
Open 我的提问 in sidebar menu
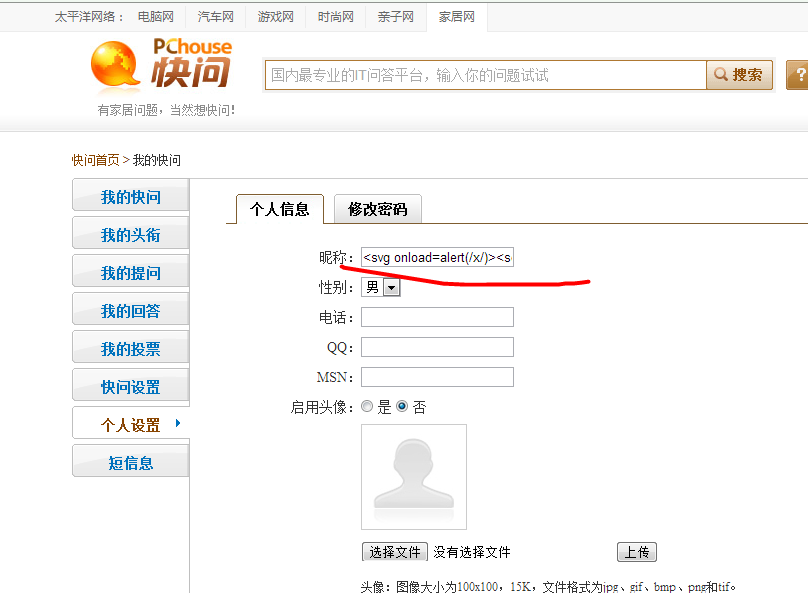pos(131,272)
